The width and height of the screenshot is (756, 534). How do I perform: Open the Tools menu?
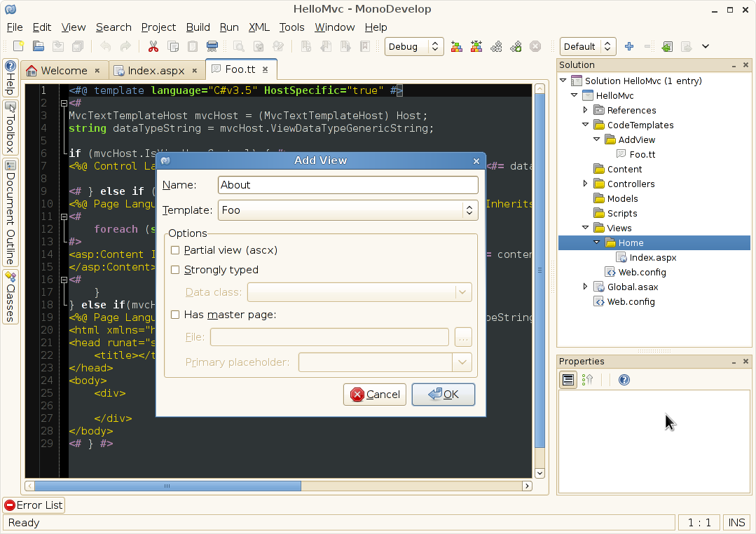click(291, 27)
